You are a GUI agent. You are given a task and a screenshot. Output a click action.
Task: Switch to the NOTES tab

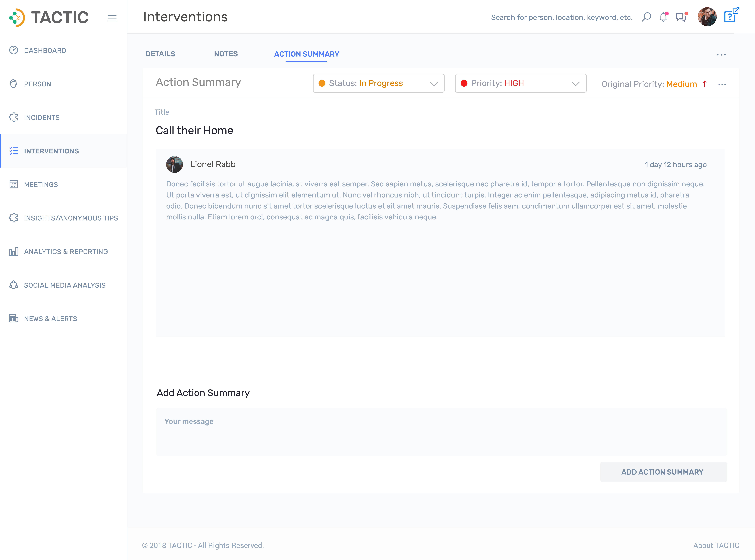pyautogui.click(x=226, y=54)
